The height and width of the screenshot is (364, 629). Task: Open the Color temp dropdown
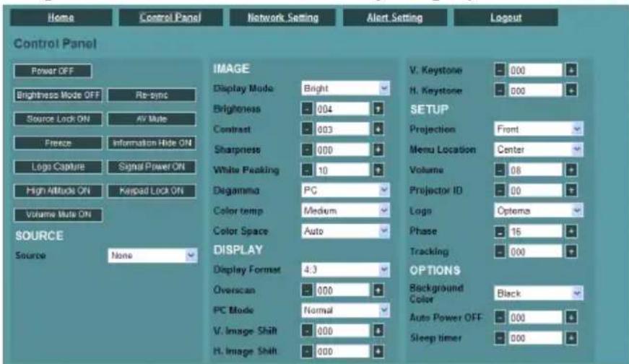click(x=345, y=210)
